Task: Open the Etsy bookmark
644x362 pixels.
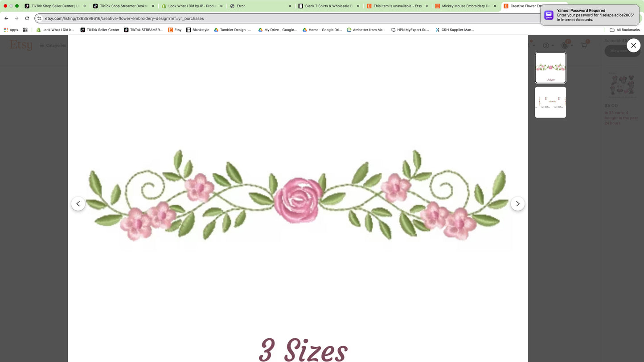Action: pos(175,30)
